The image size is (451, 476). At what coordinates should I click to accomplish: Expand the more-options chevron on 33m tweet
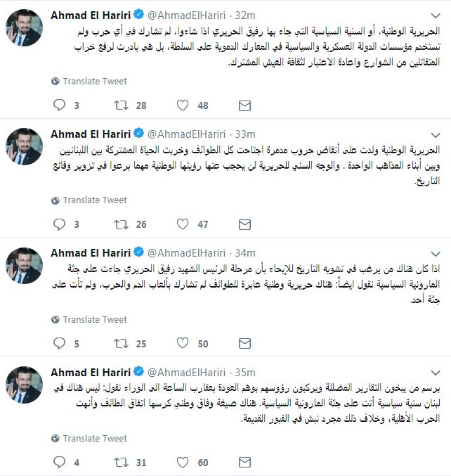[436, 135]
